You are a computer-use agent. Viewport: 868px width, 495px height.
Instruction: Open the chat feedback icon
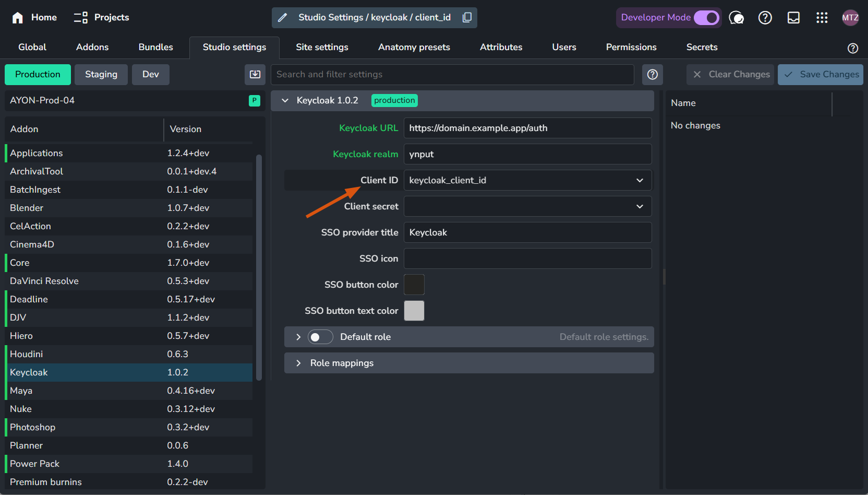(736, 18)
